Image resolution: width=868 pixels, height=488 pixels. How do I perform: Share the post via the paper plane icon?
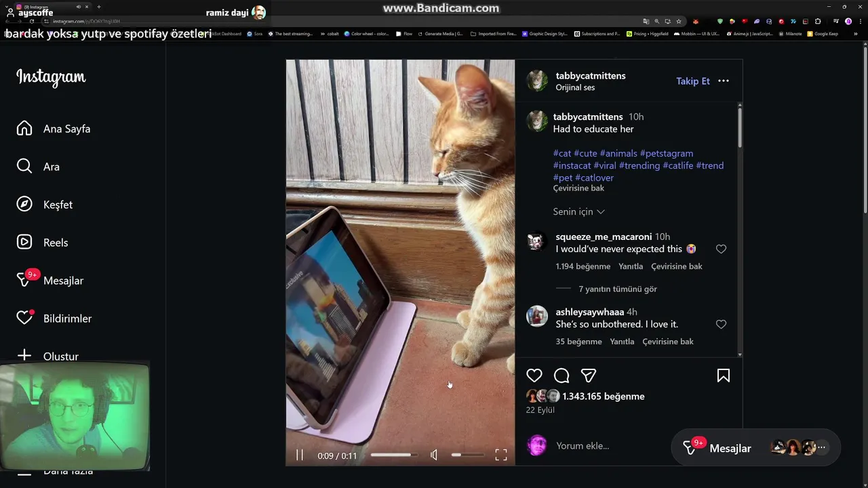pos(589,375)
